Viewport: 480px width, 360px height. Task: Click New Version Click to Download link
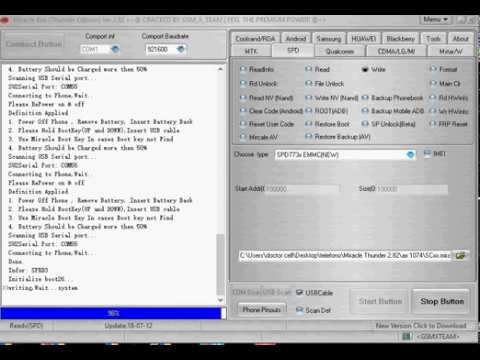point(421,325)
